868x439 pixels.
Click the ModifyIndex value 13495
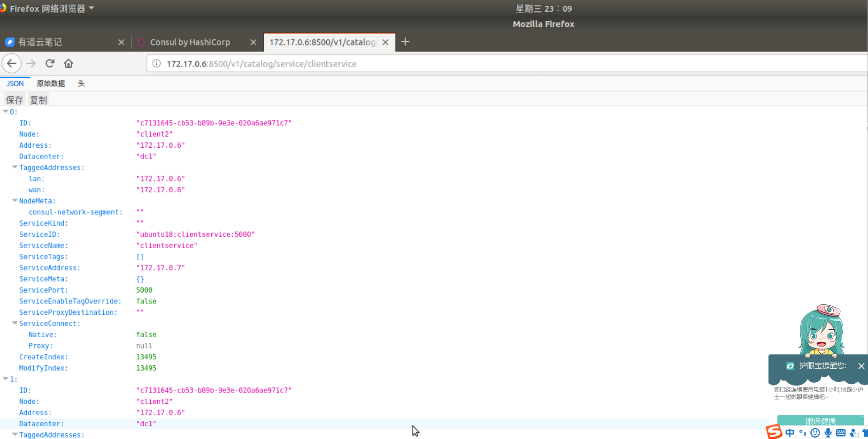(x=146, y=368)
